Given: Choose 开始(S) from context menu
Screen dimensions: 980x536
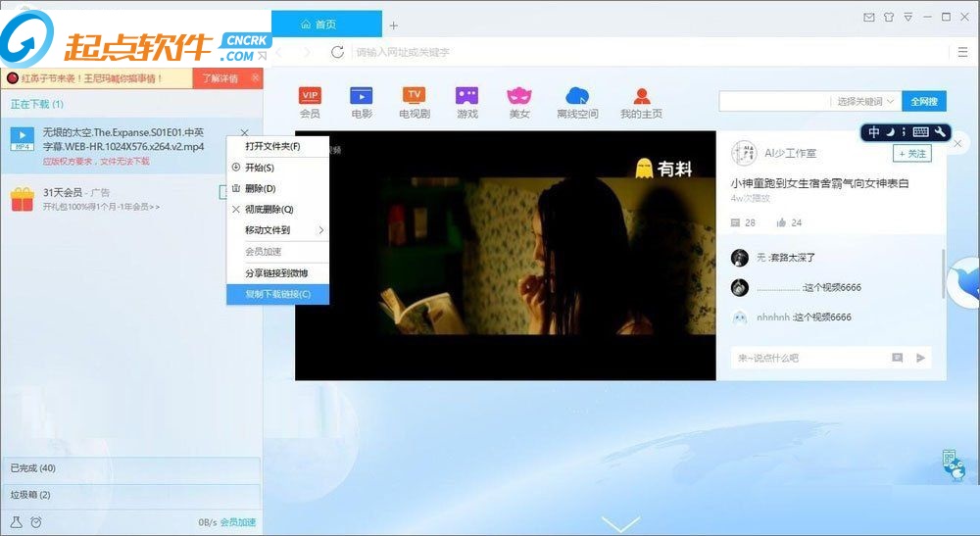Looking at the screenshot, I should point(277,168).
